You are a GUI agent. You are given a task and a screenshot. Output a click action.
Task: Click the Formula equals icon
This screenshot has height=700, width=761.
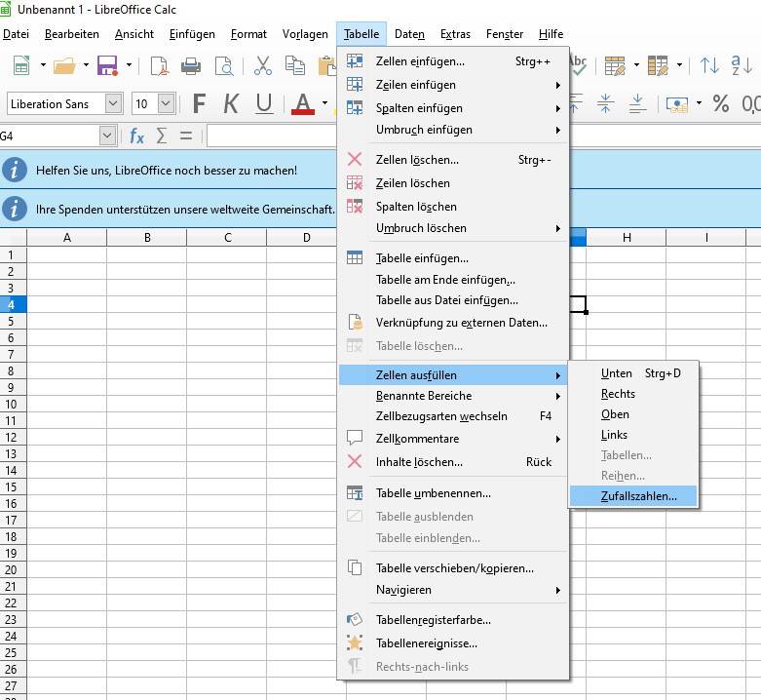click(186, 136)
